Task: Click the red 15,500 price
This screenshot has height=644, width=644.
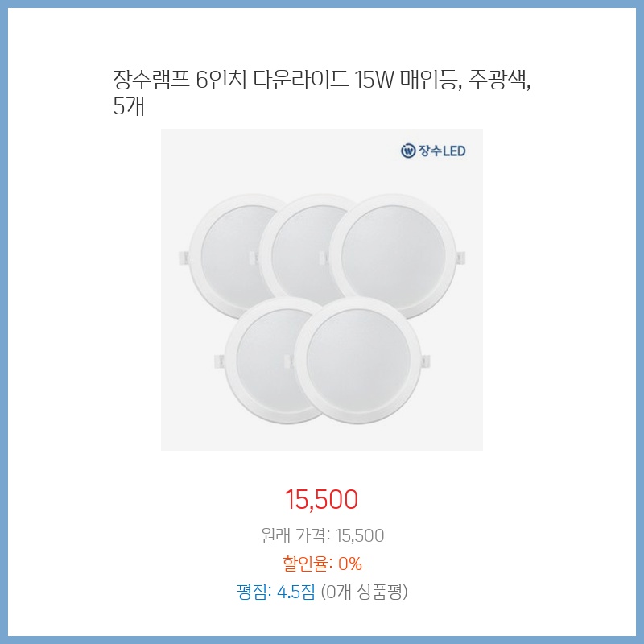Action: click(x=321, y=499)
